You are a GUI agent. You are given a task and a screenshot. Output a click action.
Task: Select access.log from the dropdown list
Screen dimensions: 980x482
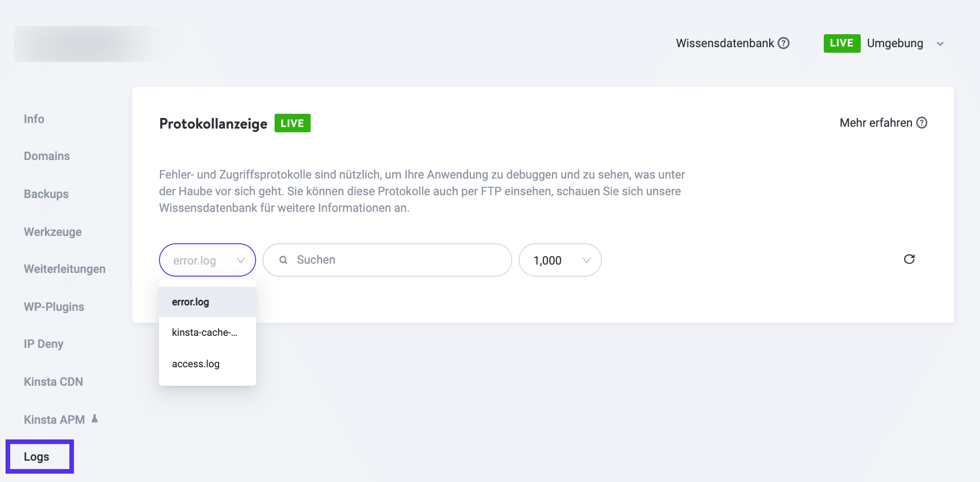pos(196,364)
